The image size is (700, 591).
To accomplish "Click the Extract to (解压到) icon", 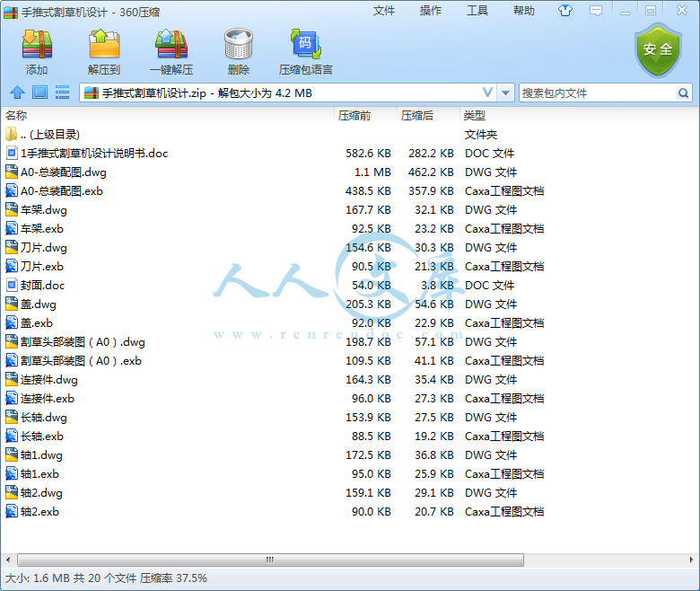I will tap(104, 45).
